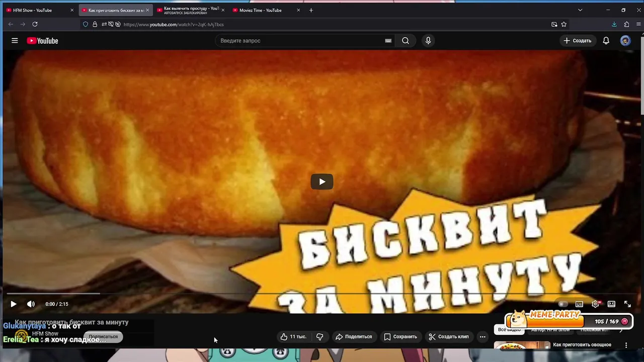Screen dimensions: 644x362
Task: Close the Moviez Time tab
Action: pyautogui.click(x=298, y=10)
